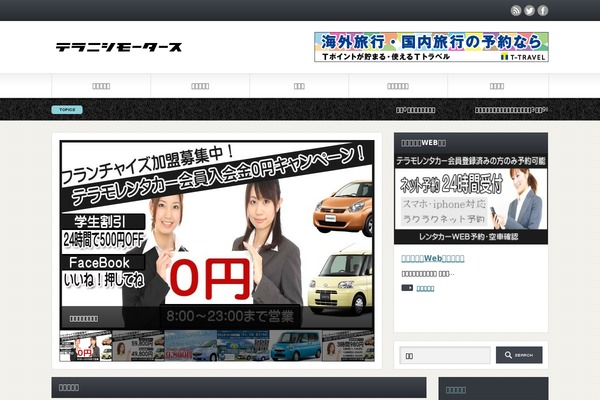Viewport: 600px width, 400px height.
Task: Open the レンタカーWEB予約 reservation banner
Action: pos(471,199)
